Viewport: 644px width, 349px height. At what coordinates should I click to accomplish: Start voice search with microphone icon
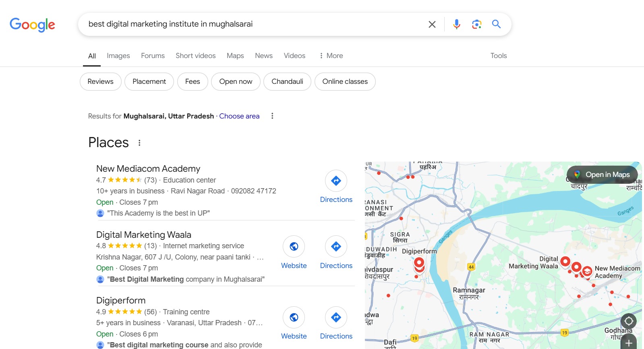tap(456, 24)
